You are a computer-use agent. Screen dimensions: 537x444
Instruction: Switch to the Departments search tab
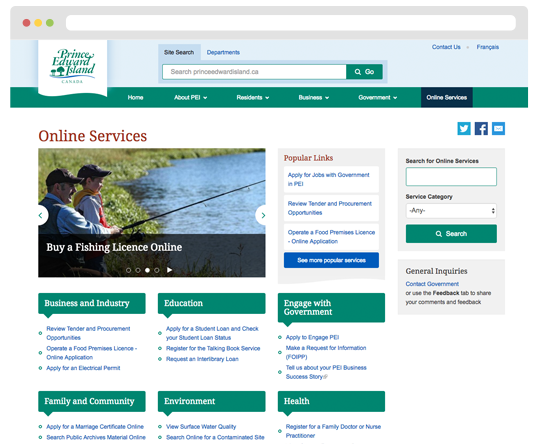223,52
